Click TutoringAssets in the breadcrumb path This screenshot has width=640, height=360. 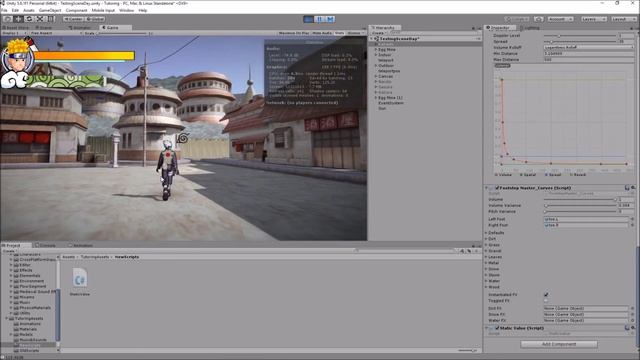(95, 257)
